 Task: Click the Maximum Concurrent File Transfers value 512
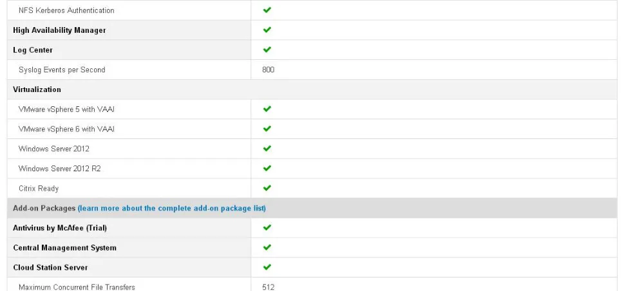coord(268,287)
